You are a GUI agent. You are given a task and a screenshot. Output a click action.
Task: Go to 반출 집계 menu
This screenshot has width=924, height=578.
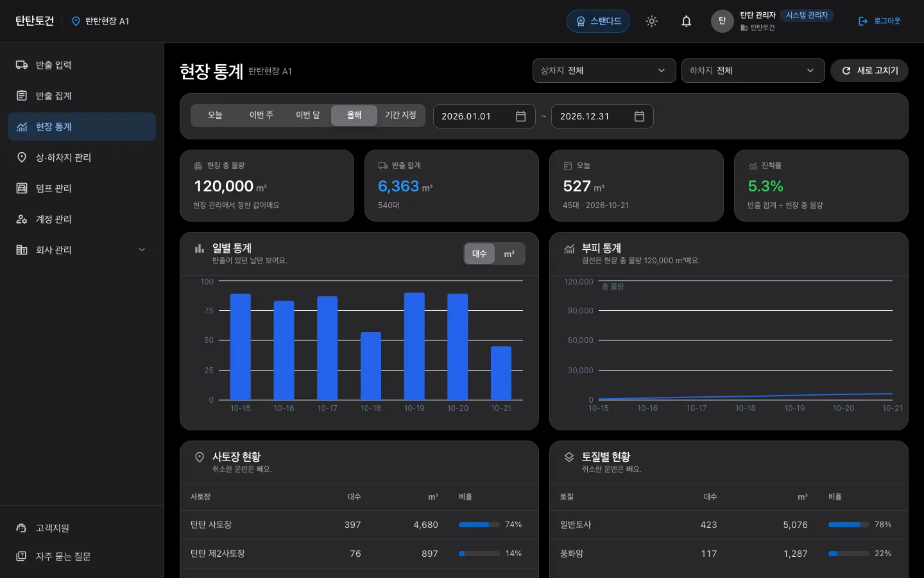(81, 96)
